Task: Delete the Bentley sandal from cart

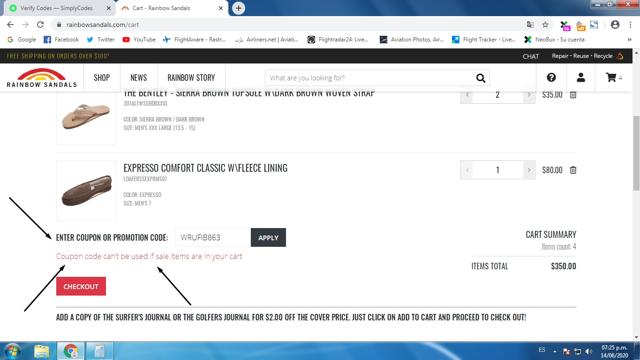Action: pos(573,95)
